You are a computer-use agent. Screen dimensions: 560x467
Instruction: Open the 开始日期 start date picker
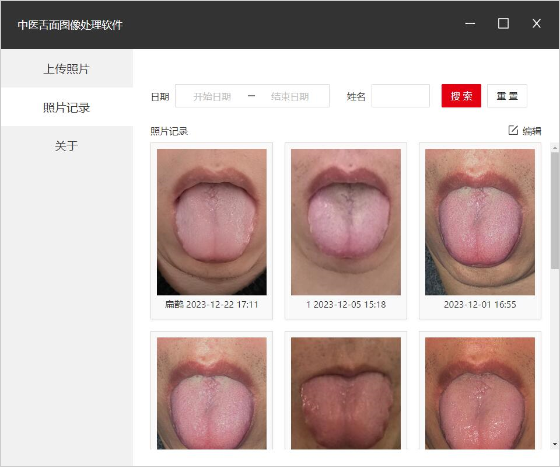coord(212,96)
